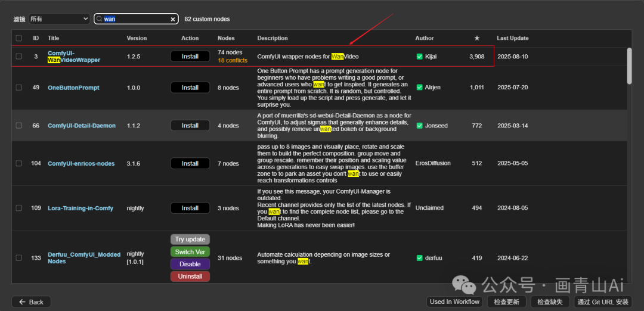The width and height of the screenshot is (644, 311).
Task: Click the 检查缺失 button
Action: [550, 302]
